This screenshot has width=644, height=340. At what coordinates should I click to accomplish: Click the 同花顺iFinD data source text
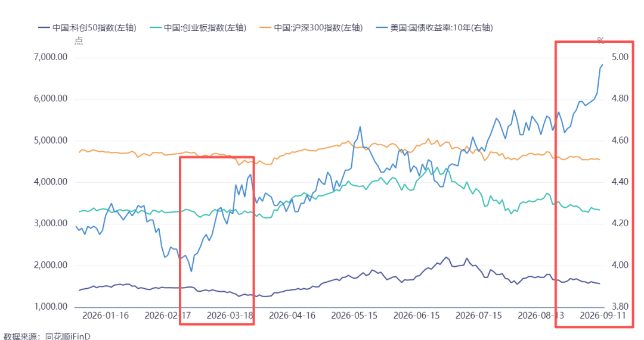68,336
